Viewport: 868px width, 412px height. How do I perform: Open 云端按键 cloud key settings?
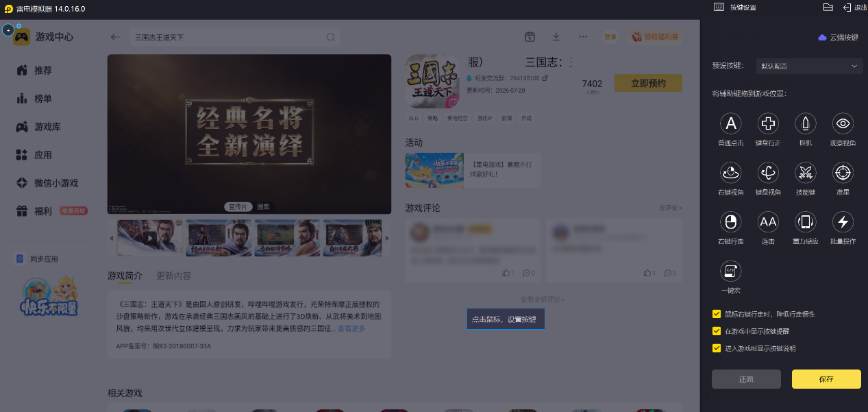tap(838, 38)
